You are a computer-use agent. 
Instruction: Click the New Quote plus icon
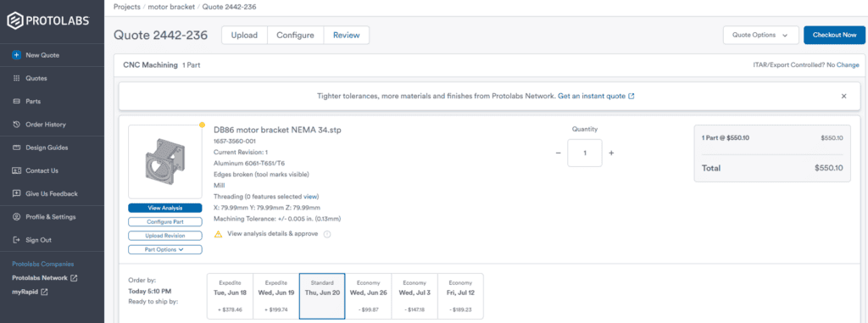click(x=16, y=55)
